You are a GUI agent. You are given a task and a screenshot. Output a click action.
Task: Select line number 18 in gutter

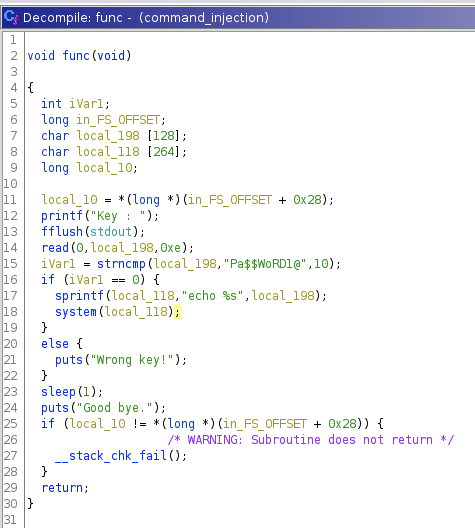(10, 311)
